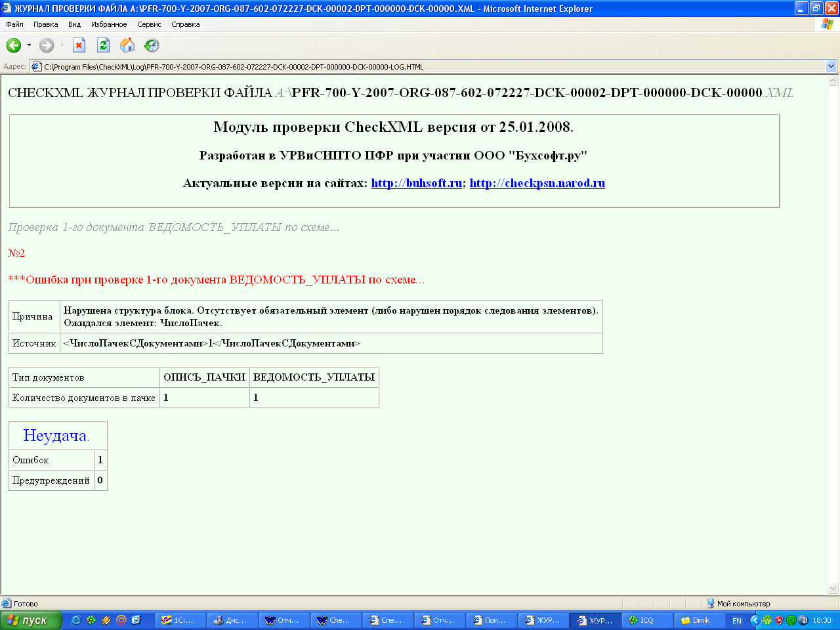Expand hidden tray icons with the arrow

pos(755,620)
